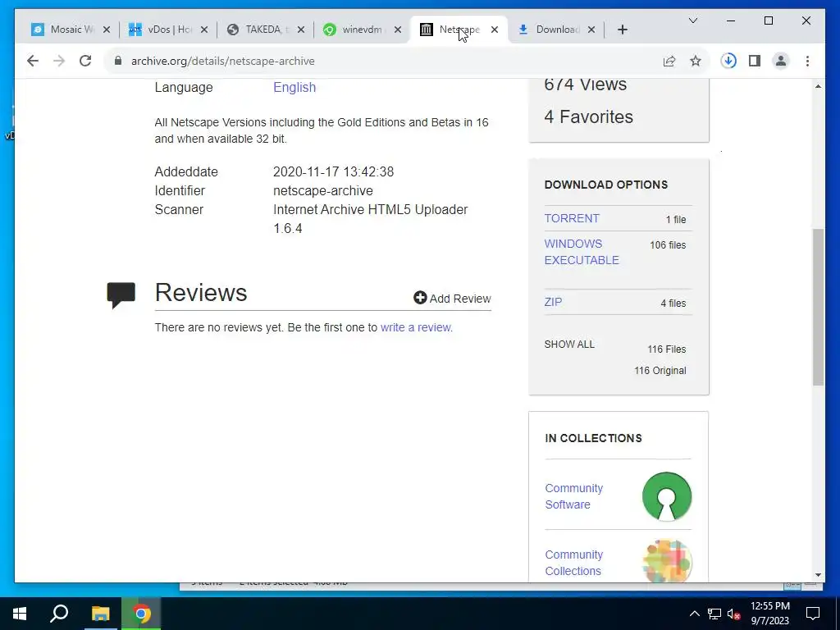Screen dimensions: 840x630
Task: Close the TAKEDA tab
Action: 301,30
